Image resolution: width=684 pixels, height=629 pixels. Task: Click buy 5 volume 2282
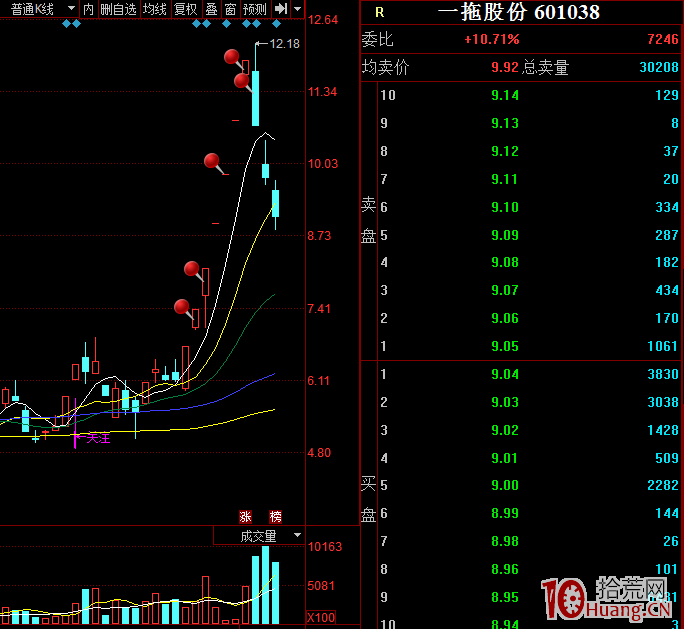coord(663,485)
